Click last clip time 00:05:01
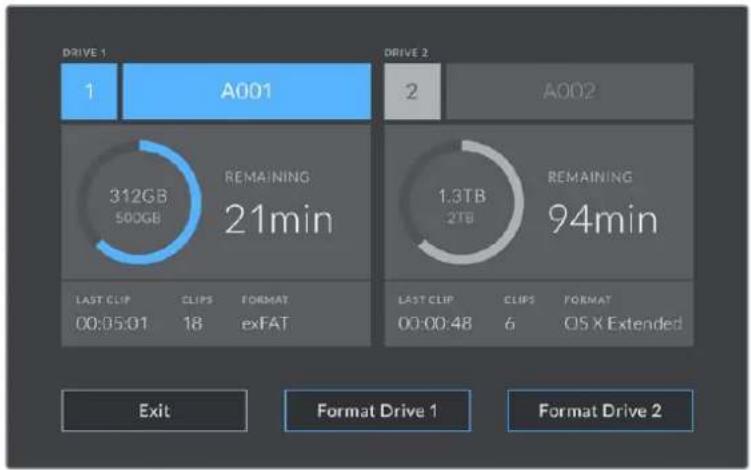Viewport: 751px width, 470px height. point(112,323)
